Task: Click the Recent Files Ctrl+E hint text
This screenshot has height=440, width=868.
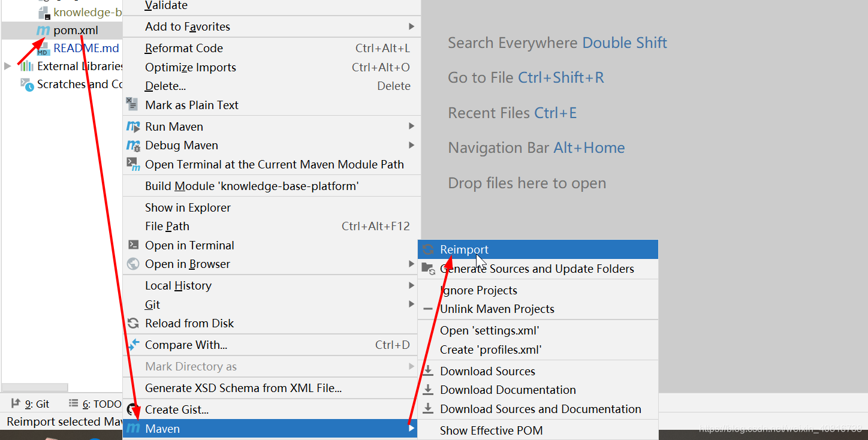Action: [x=513, y=113]
